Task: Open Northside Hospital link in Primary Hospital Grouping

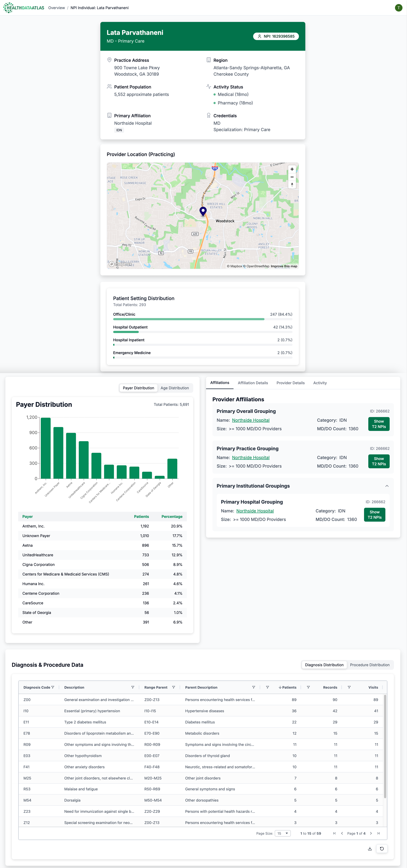Action: click(x=255, y=511)
